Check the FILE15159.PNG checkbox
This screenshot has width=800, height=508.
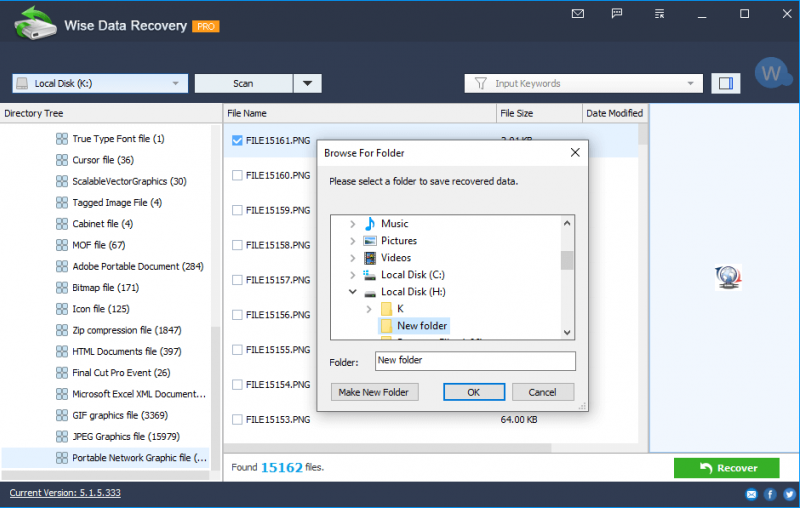237,210
